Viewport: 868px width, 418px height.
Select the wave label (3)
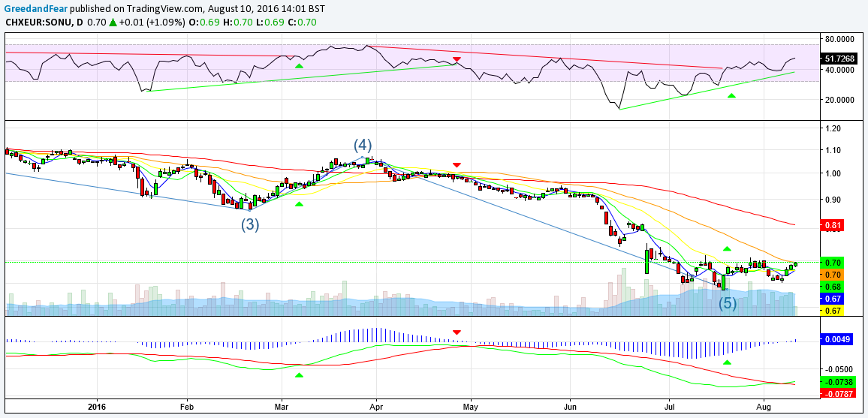point(249,225)
